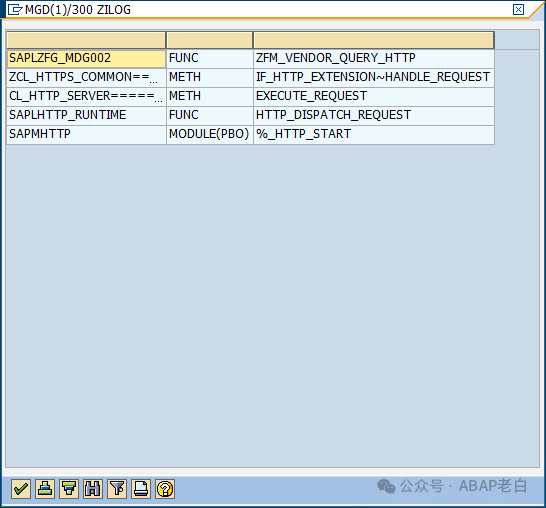Click the second column's blank header
546x508 pixels.
(x=210, y=40)
